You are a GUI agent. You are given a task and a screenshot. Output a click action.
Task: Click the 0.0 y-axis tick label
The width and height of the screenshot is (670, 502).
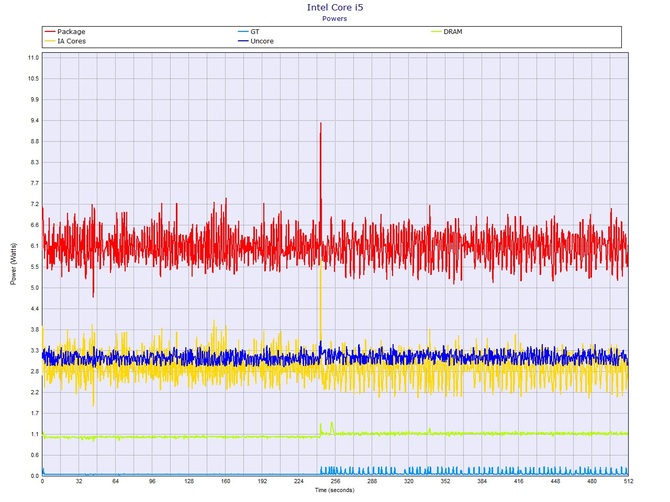click(x=35, y=476)
